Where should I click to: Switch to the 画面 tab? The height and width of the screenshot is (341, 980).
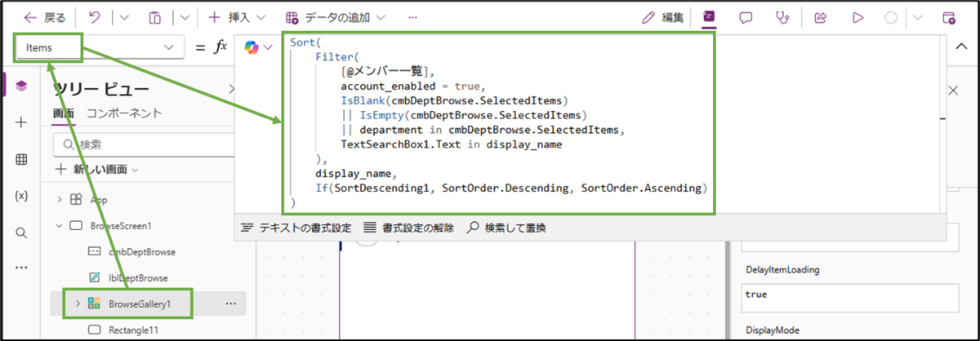pyautogui.click(x=64, y=113)
